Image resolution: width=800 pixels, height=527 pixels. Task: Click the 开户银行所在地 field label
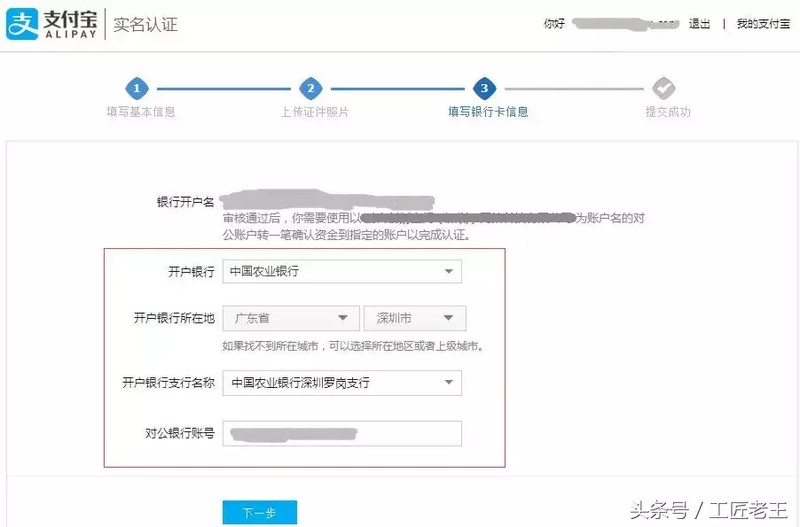(174, 318)
